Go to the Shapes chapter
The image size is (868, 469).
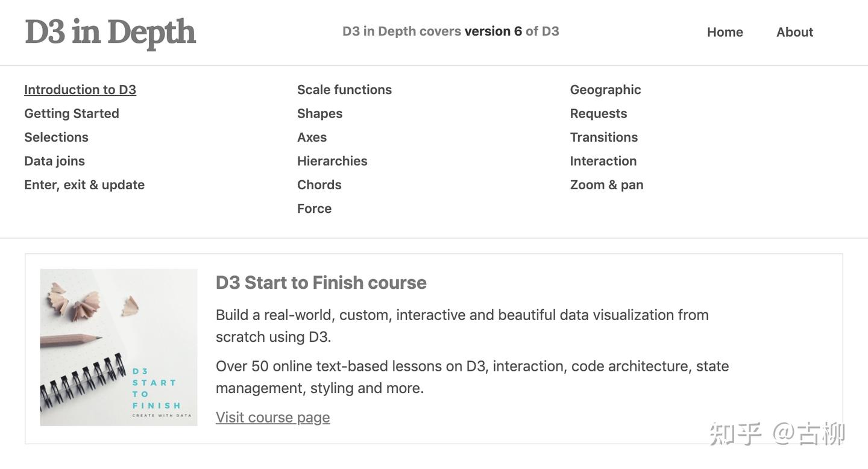pyautogui.click(x=319, y=113)
